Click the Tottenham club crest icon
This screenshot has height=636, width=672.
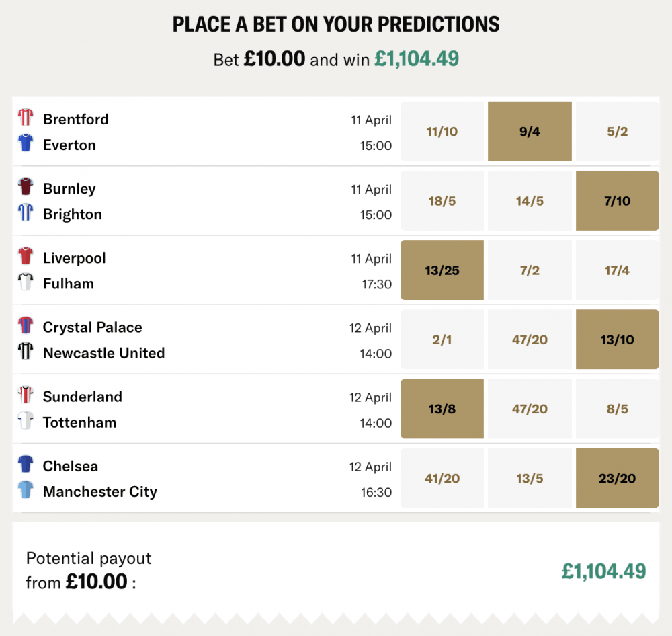coord(26,421)
